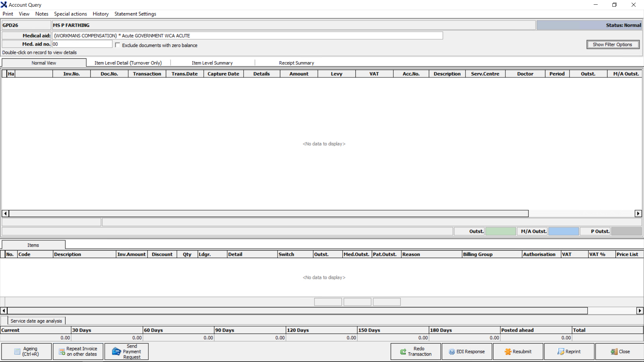Open the EDI Response viewer
This screenshot has height=362, width=644.
pos(467,351)
